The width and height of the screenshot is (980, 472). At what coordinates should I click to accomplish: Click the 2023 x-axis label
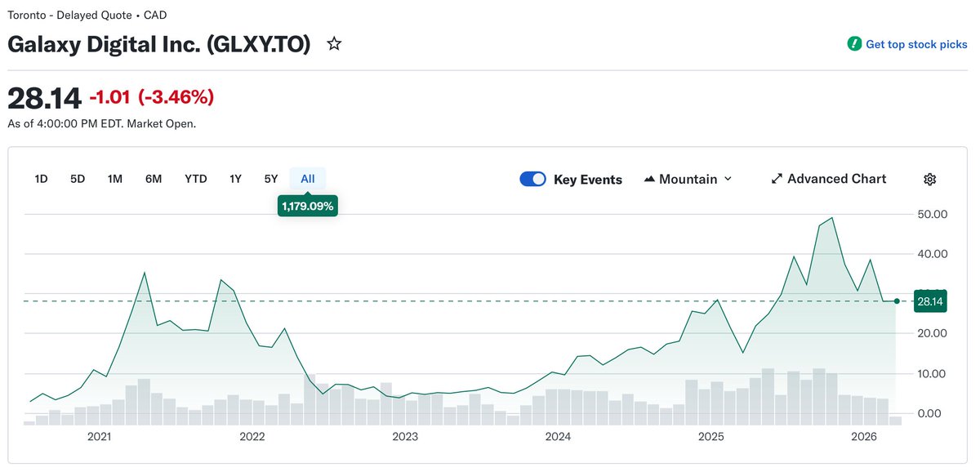405,437
